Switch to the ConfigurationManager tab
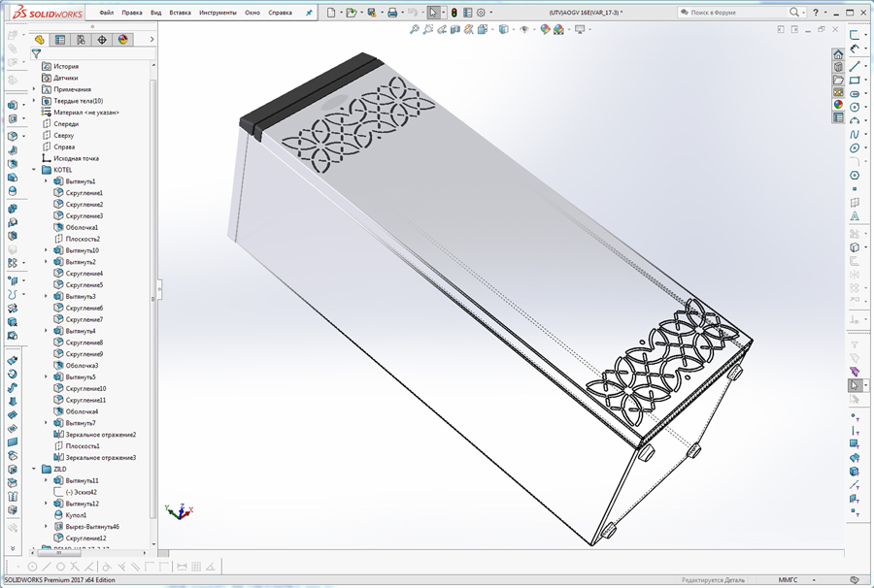Image resolution: width=874 pixels, height=588 pixels. pyautogui.click(x=82, y=40)
